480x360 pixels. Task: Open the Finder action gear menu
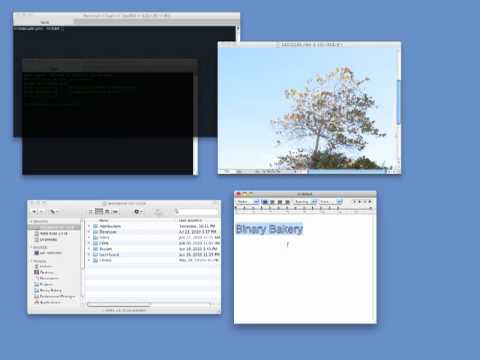tap(138, 211)
